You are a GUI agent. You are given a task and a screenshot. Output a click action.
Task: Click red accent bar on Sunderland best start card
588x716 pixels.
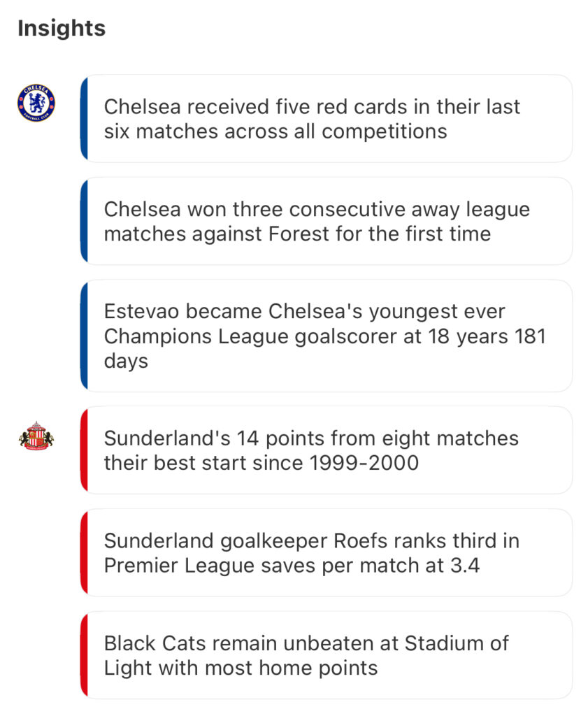click(84, 450)
